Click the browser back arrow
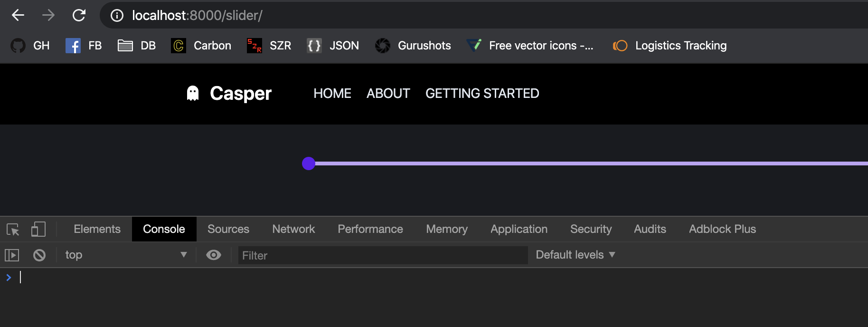The image size is (868, 327). point(18,15)
